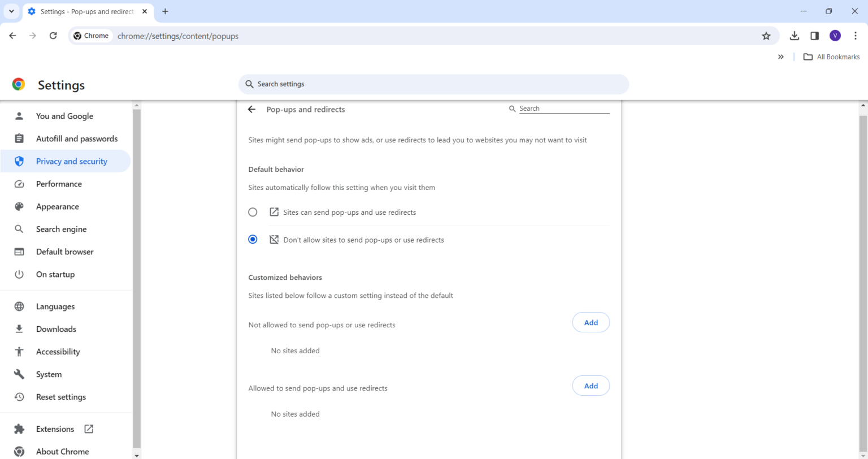Select the You and Google sidebar icon
Viewport: 868px width, 459px height.
point(19,116)
